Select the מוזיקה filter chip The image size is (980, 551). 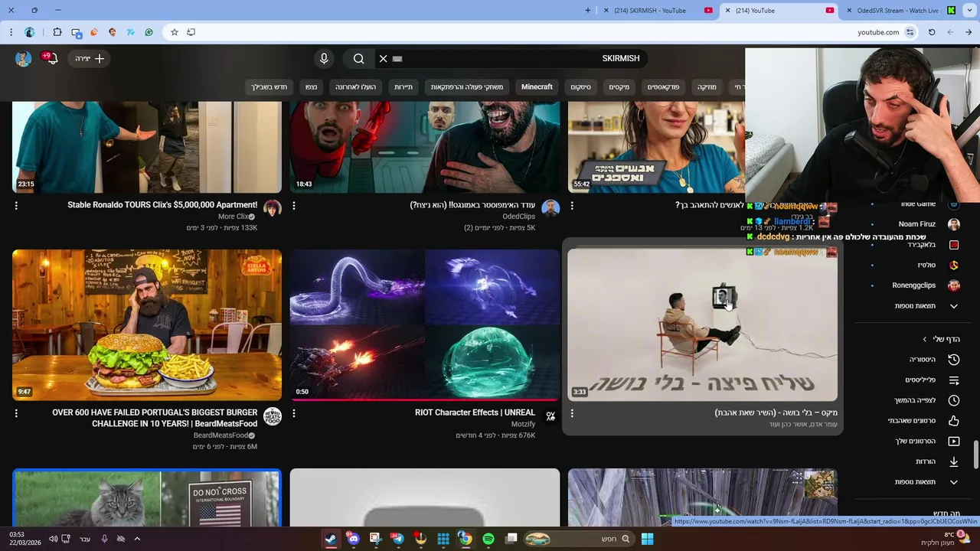point(707,87)
